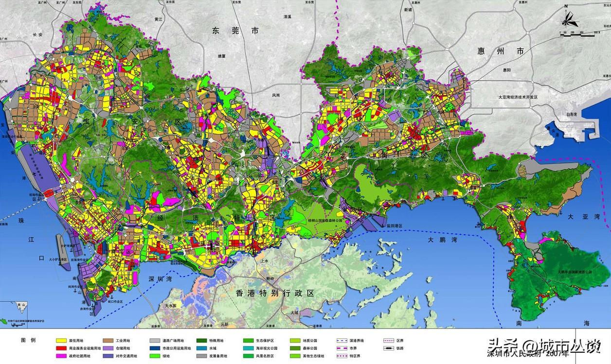Click the 大鹏湾 bay label
Screen dimensions: 611x364
click(443, 240)
